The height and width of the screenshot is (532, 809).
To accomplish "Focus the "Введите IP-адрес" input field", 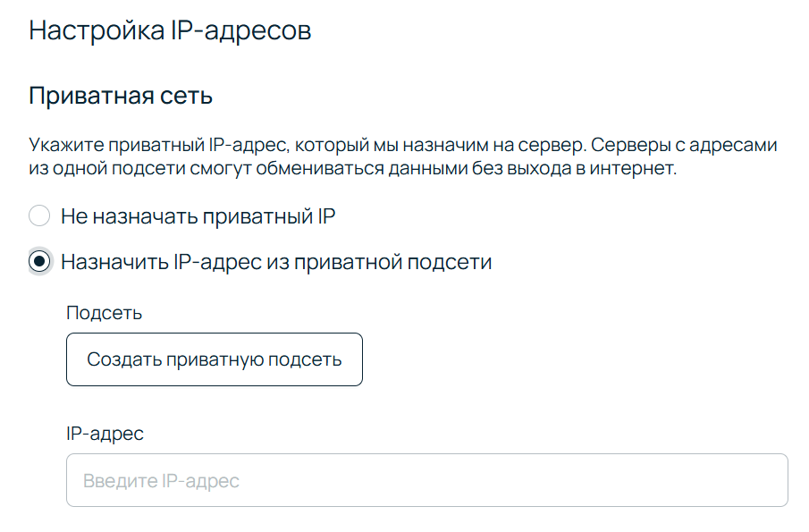I will coord(426,481).
